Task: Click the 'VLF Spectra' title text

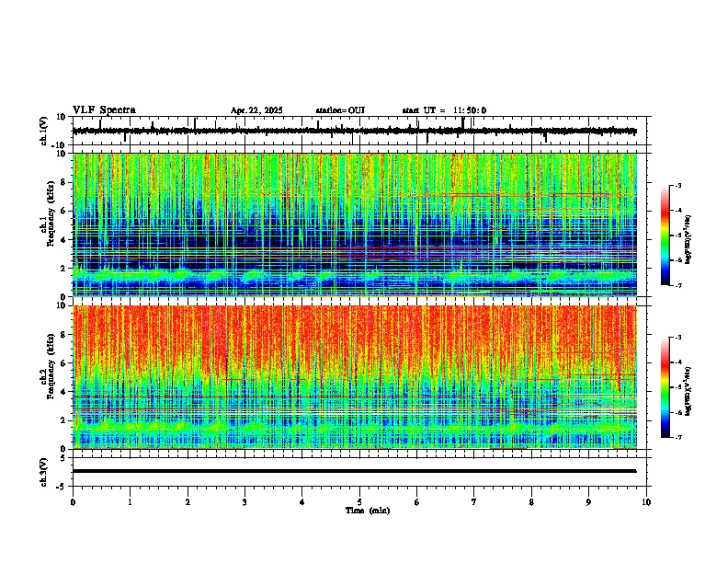Action: [104, 110]
